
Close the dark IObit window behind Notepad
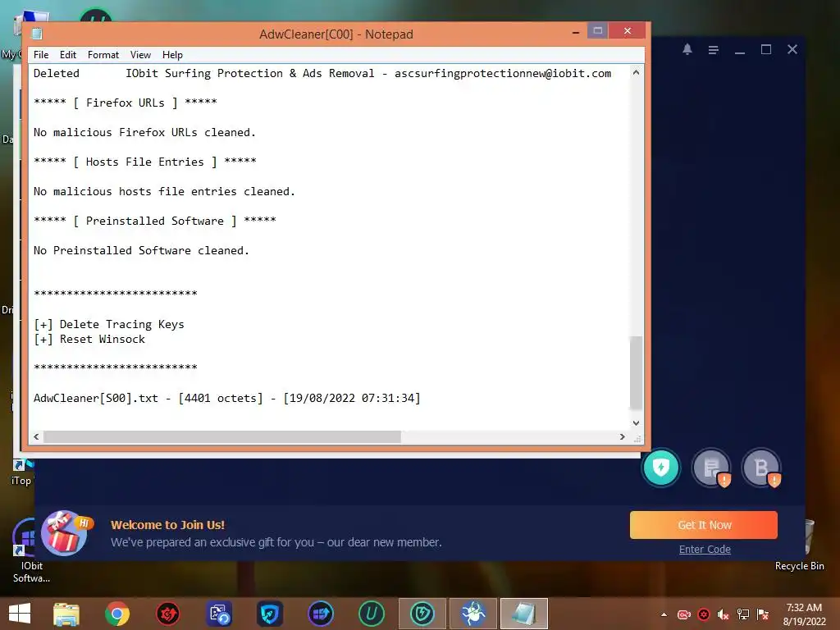(792, 49)
